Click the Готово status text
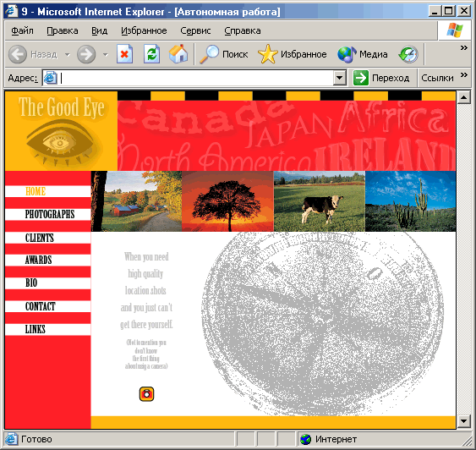 36,439
